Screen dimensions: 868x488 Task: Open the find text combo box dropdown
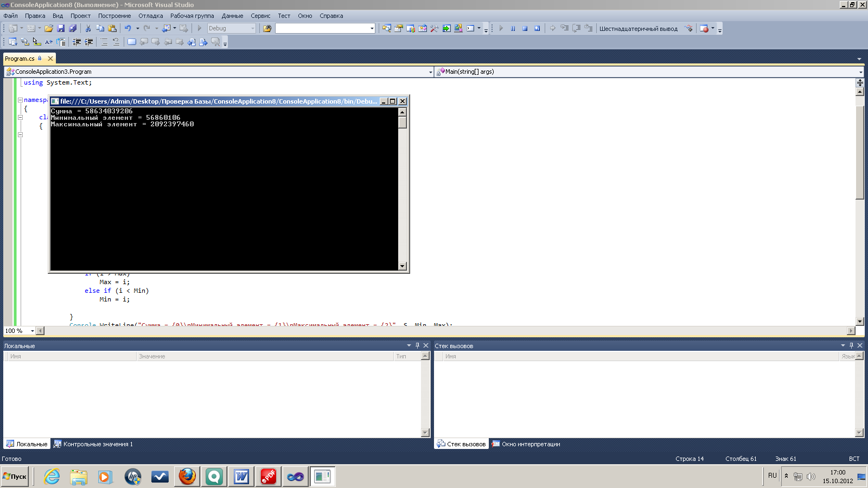pyautogui.click(x=372, y=28)
